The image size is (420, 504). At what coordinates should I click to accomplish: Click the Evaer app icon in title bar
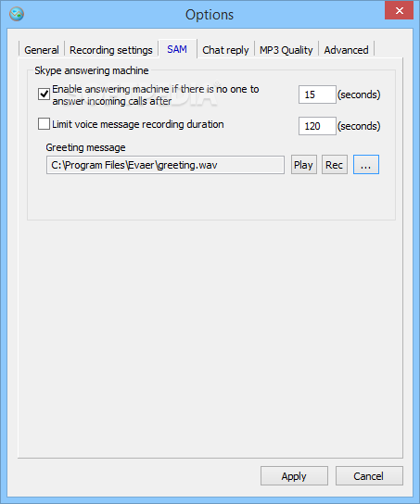point(17,14)
